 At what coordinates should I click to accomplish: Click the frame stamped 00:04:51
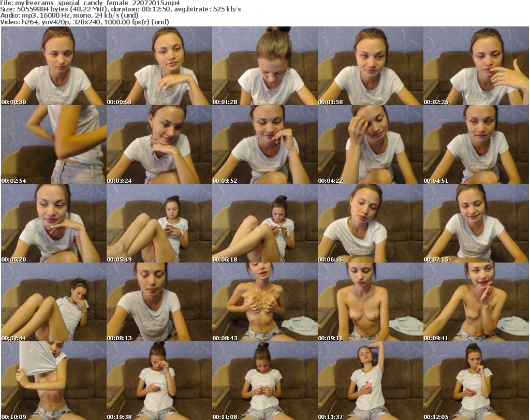(476, 144)
